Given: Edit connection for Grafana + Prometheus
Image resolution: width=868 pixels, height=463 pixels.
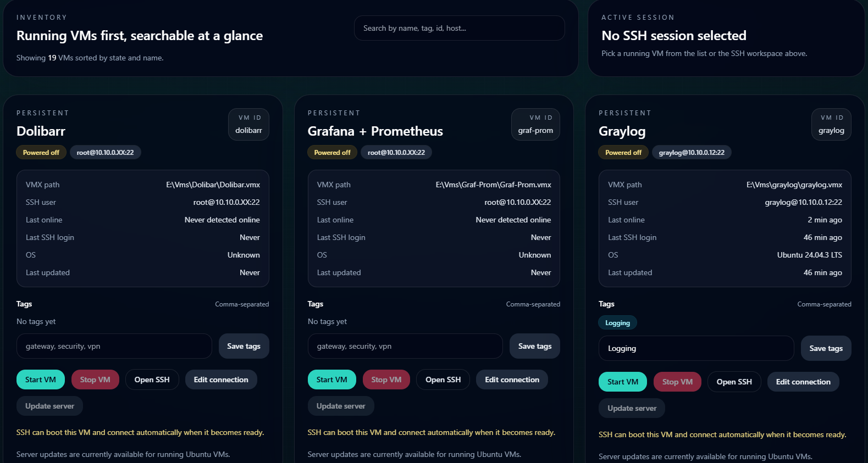Looking at the screenshot, I should 512,380.
